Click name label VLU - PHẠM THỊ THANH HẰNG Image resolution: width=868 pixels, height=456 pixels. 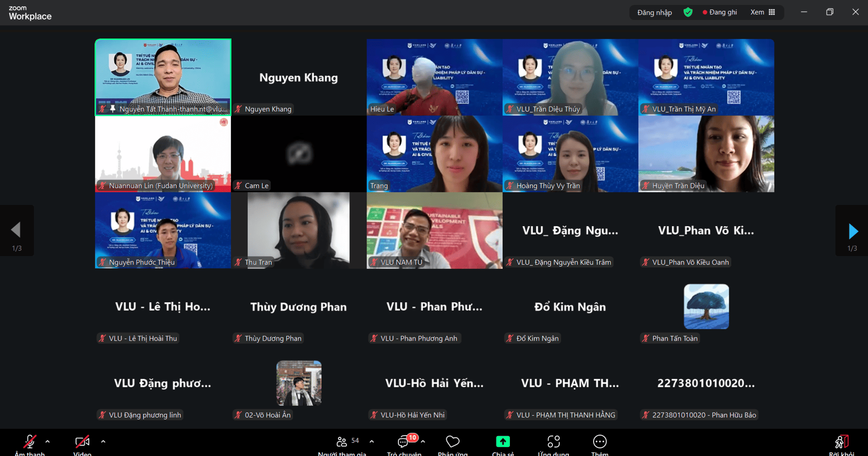[x=566, y=415]
